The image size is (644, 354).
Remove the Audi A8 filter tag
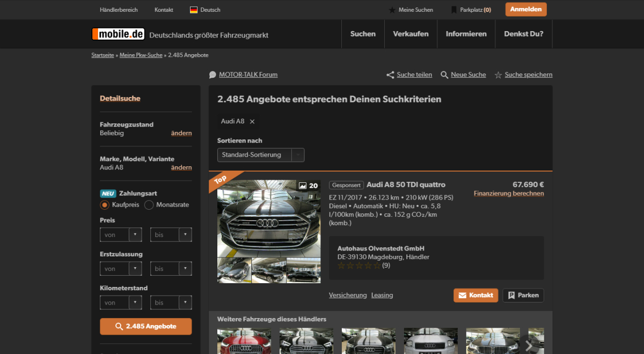(252, 122)
